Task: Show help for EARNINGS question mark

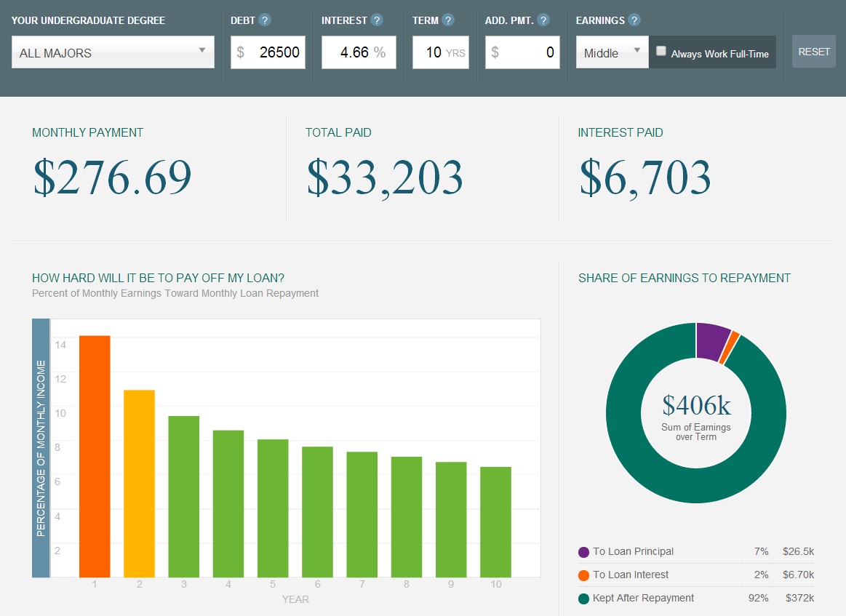Action: (634, 20)
